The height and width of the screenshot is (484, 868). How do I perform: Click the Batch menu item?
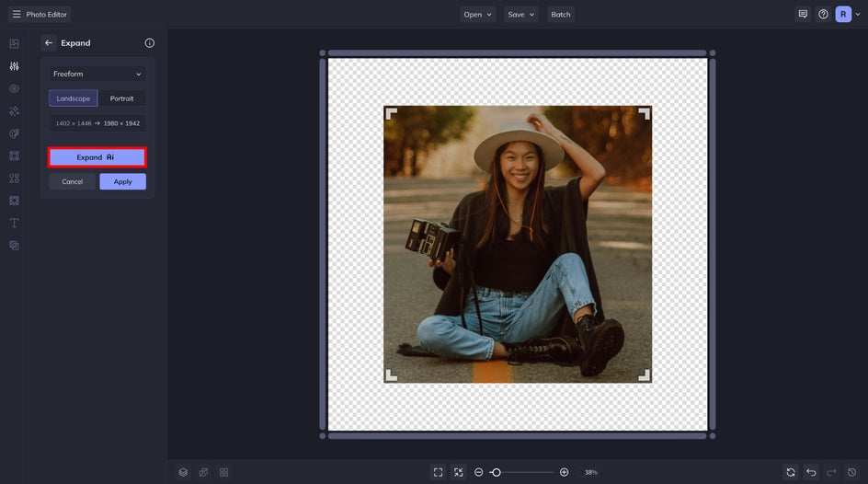(561, 15)
